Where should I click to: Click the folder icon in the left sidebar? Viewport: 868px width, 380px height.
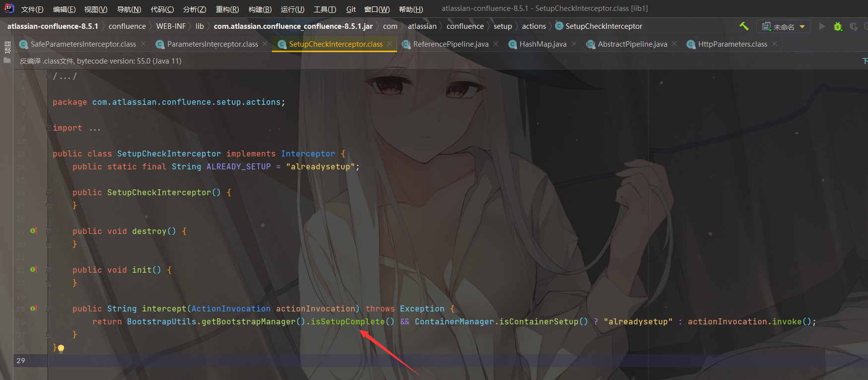7,60
